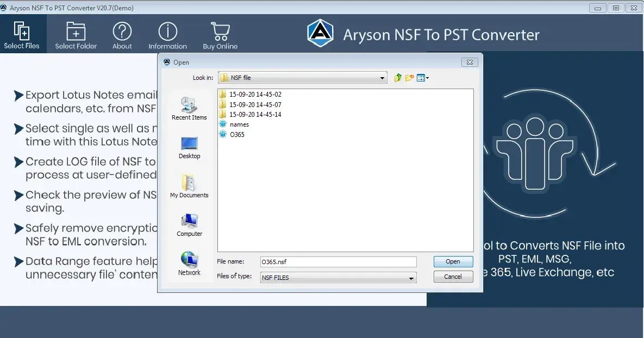
Task: Open Computer shortcut in dialog
Action: coord(189,225)
